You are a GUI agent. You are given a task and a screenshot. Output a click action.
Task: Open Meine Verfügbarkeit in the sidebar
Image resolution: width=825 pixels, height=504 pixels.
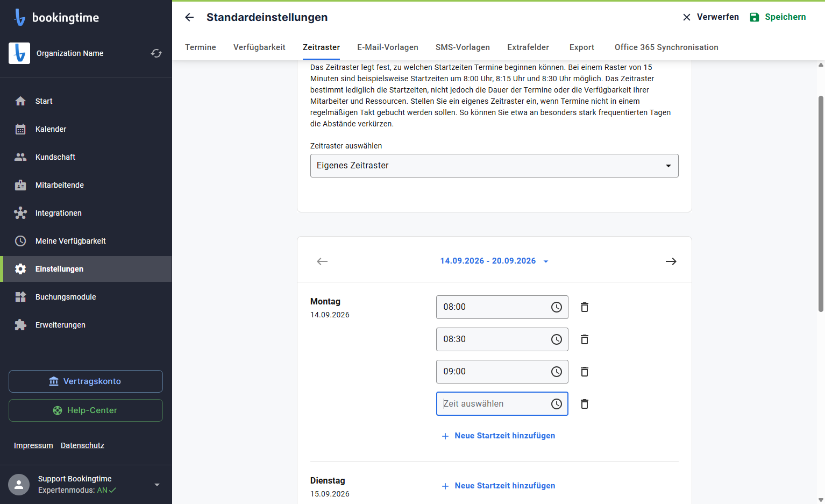(x=86, y=241)
